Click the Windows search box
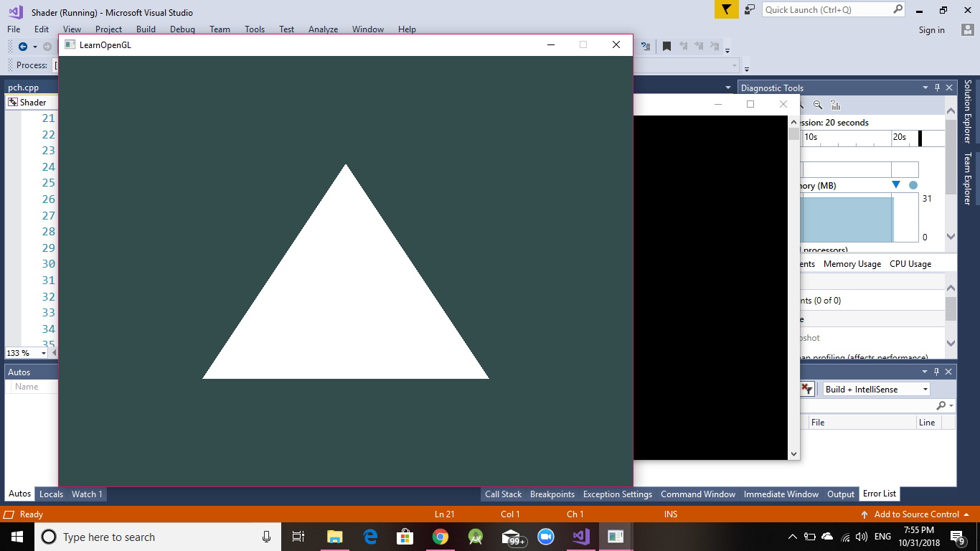This screenshot has height=551, width=980. (x=157, y=537)
